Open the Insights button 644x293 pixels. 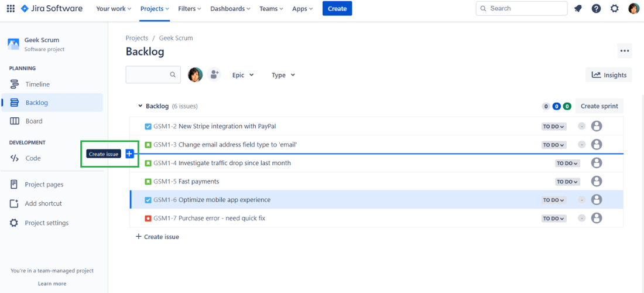click(609, 75)
